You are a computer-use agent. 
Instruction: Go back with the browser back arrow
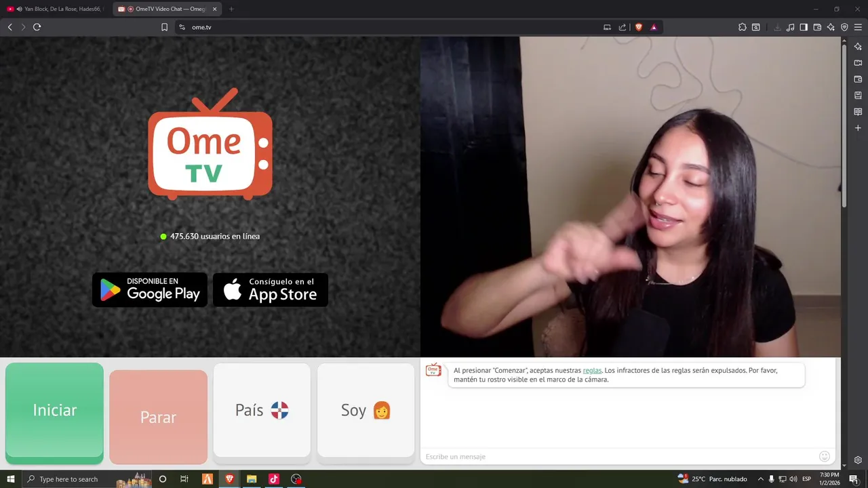tap(9, 27)
